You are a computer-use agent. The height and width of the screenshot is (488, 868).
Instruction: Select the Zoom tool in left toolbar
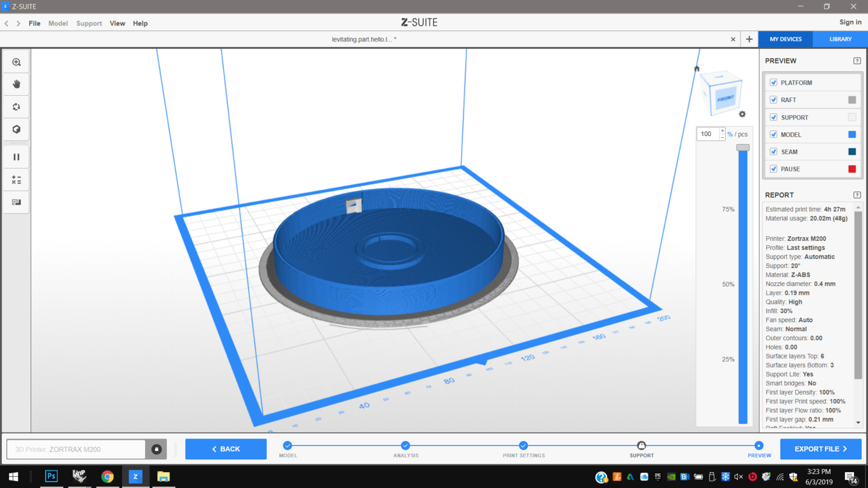(x=17, y=62)
